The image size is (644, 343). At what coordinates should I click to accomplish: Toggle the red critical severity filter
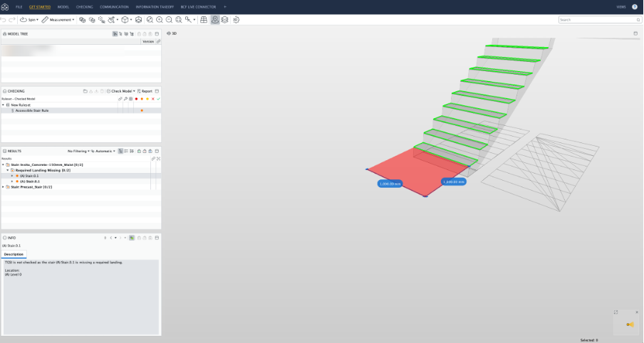[x=136, y=99]
